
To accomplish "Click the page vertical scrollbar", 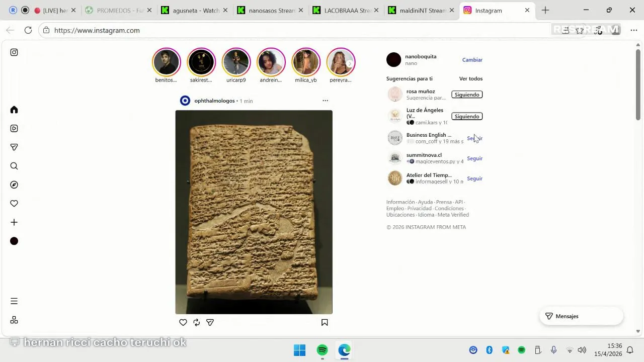I will coord(638,84).
